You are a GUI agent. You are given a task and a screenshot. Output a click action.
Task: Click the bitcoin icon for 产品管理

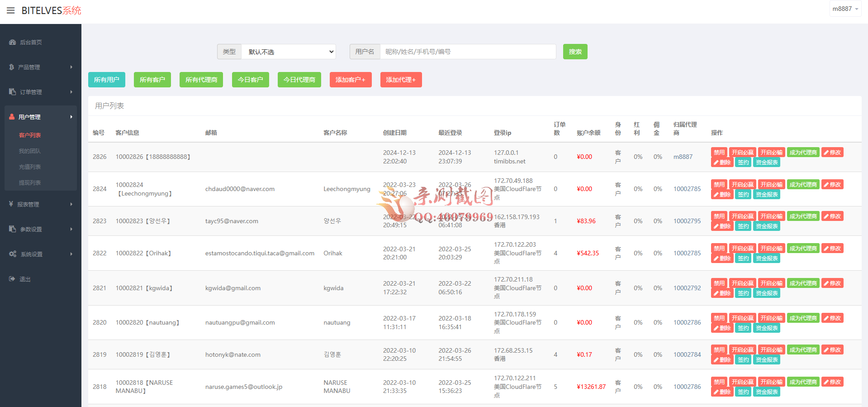(x=12, y=67)
